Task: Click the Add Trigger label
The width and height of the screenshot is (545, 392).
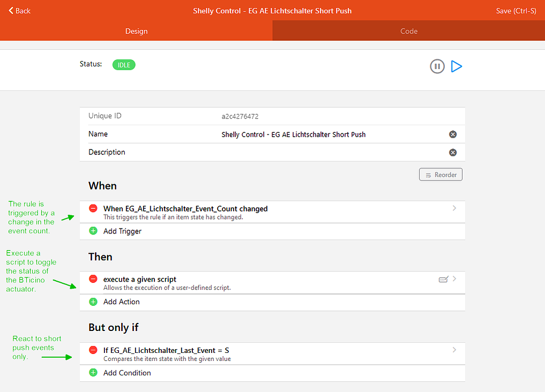Action: click(122, 231)
